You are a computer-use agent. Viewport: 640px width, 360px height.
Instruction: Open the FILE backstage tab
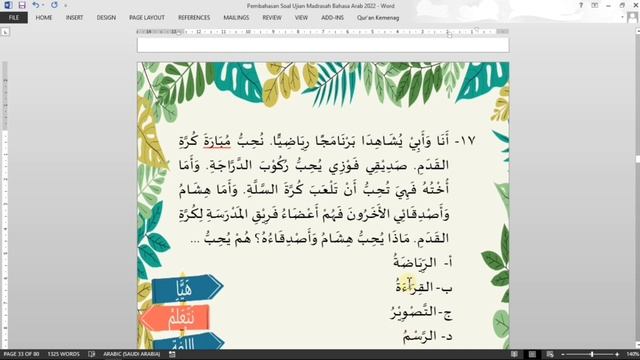tap(14, 18)
